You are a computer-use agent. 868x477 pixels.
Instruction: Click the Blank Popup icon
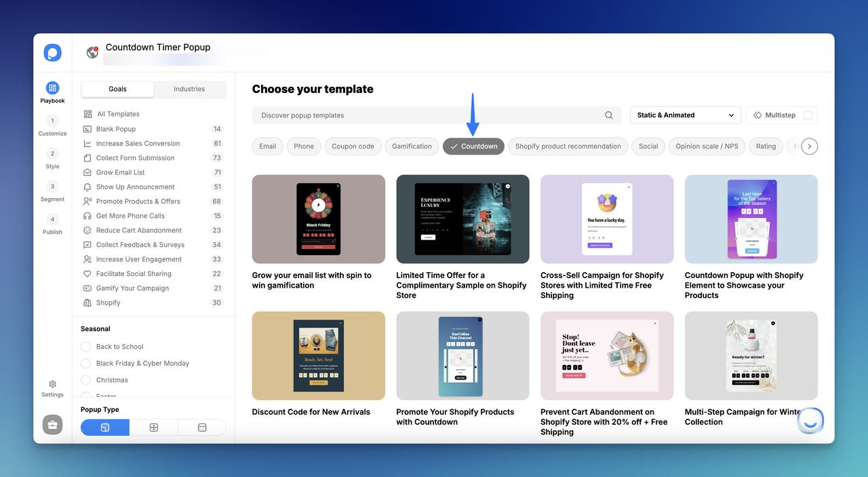click(87, 129)
